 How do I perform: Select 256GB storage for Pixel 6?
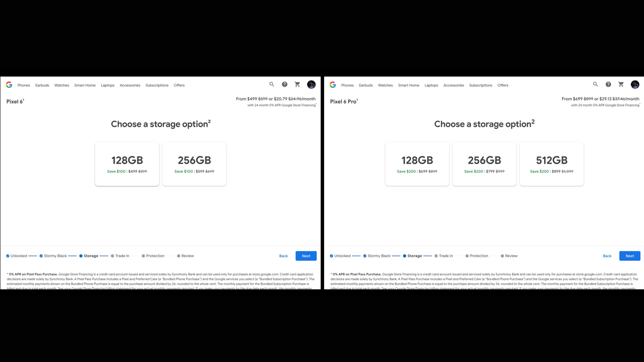[194, 164]
